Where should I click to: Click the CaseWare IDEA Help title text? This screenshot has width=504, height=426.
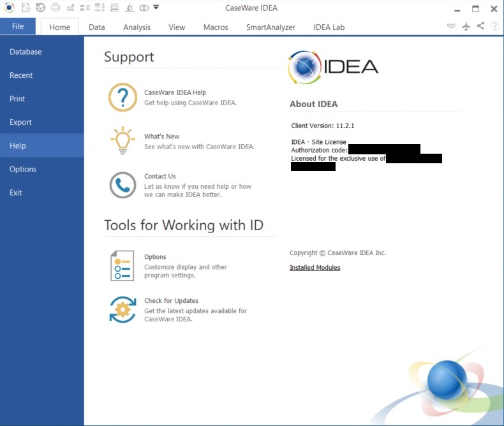click(x=175, y=92)
